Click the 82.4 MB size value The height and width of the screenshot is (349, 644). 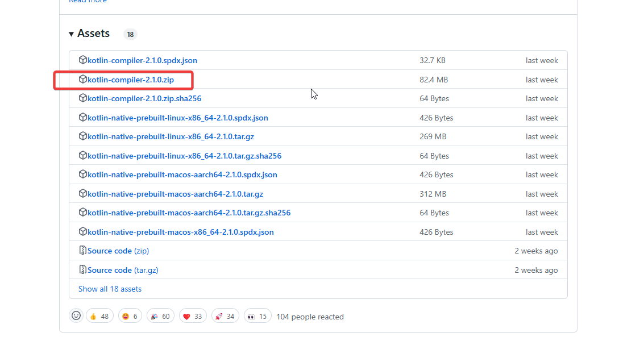click(434, 80)
